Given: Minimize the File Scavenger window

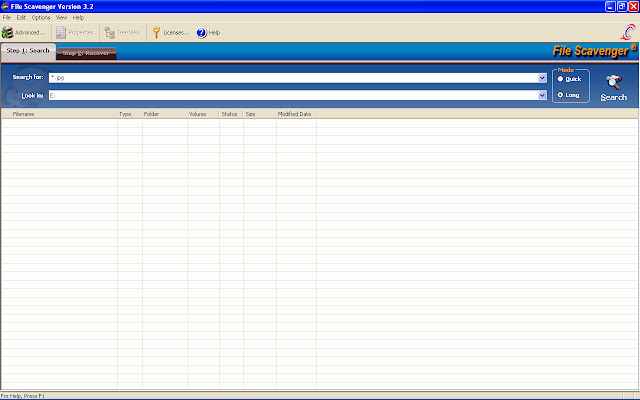Looking at the screenshot, I should click(x=610, y=6).
